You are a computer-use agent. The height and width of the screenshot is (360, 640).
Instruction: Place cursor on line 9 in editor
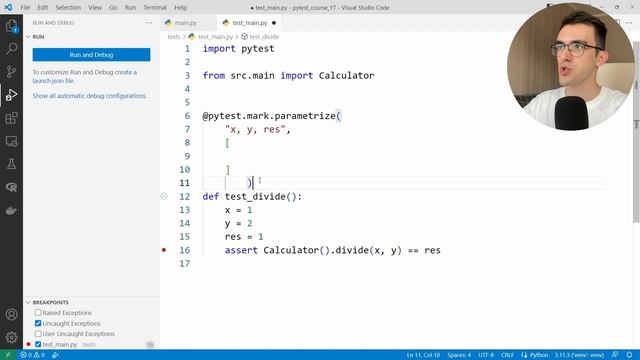coord(404,156)
